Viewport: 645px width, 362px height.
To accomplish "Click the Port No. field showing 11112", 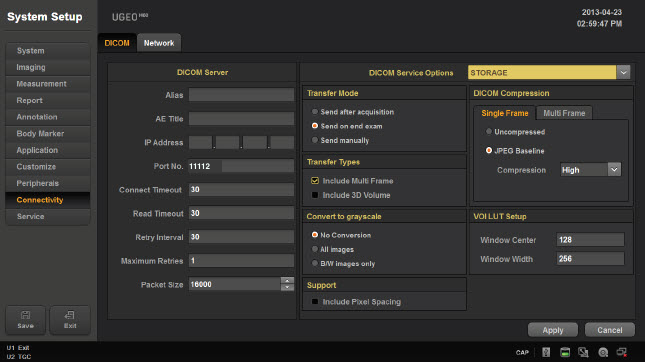I will (241, 166).
